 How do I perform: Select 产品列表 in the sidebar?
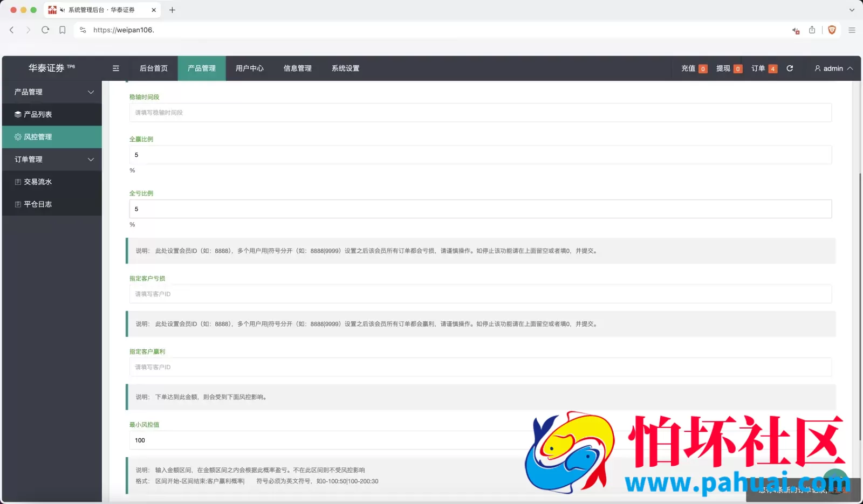(52, 114)
